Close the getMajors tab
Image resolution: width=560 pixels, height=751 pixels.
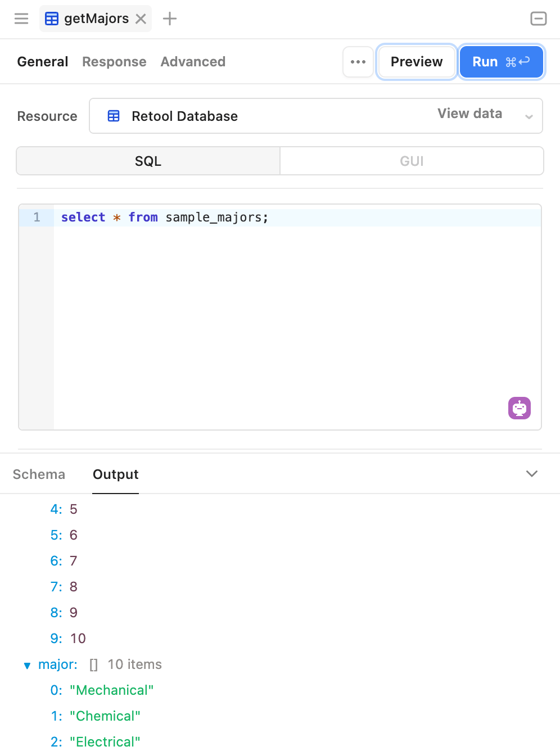pyautogui.click(x=141, y=19)
